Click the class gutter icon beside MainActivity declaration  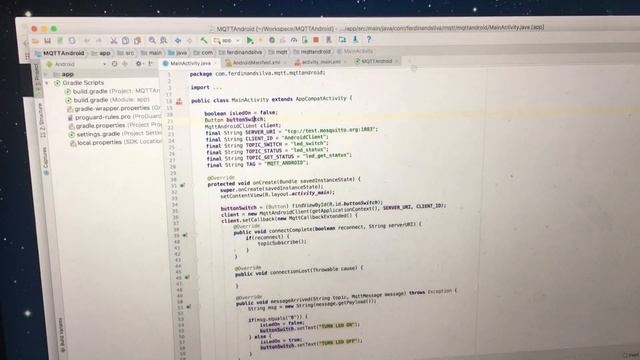tap(179, 101)
